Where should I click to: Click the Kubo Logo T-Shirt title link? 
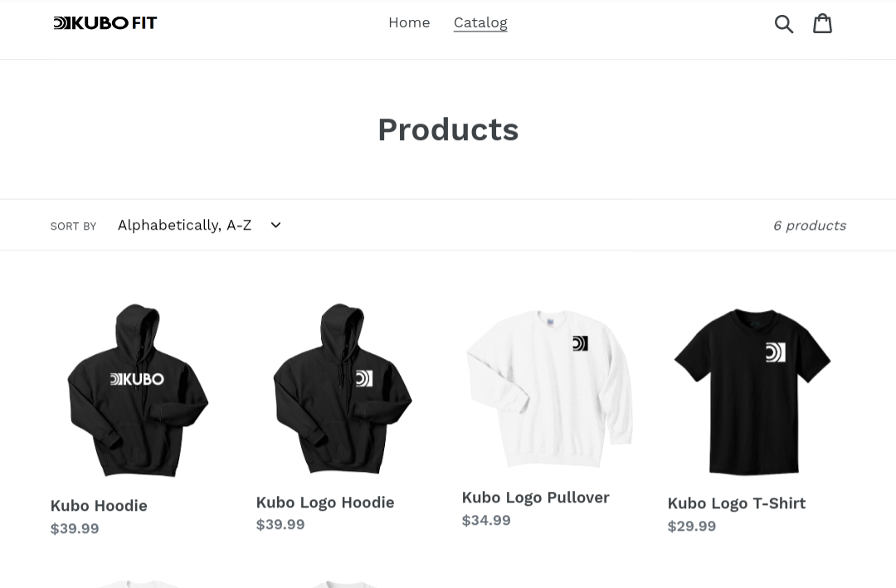737,503
